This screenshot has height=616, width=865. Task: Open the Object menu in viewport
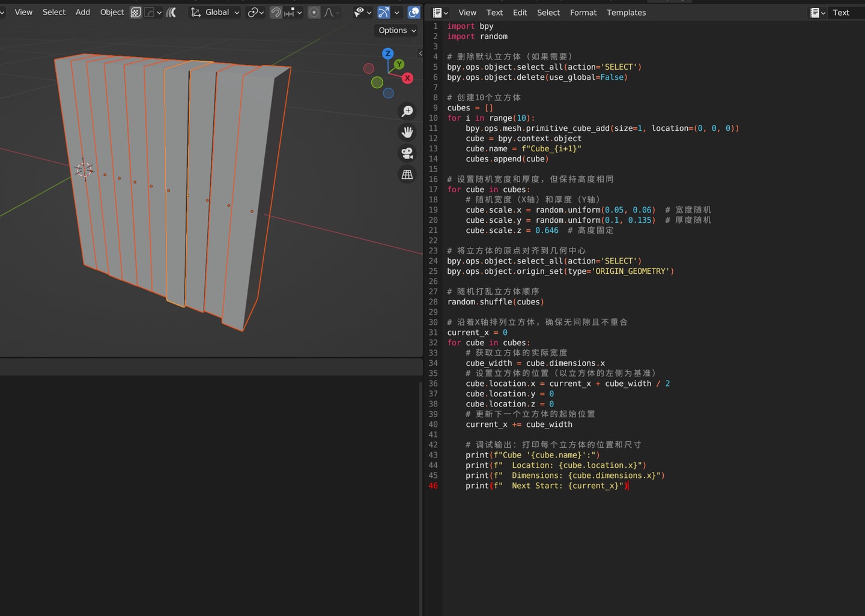click(112, 13)
